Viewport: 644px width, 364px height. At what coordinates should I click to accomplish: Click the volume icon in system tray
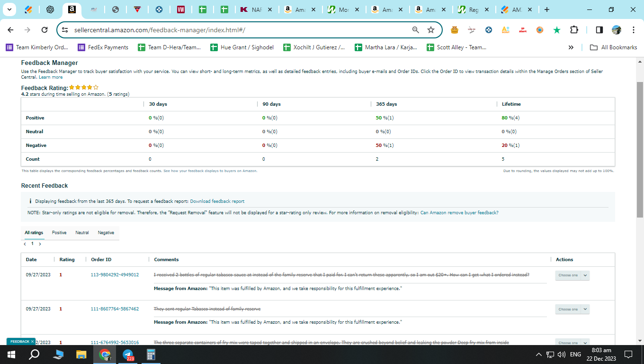[562, 355]
